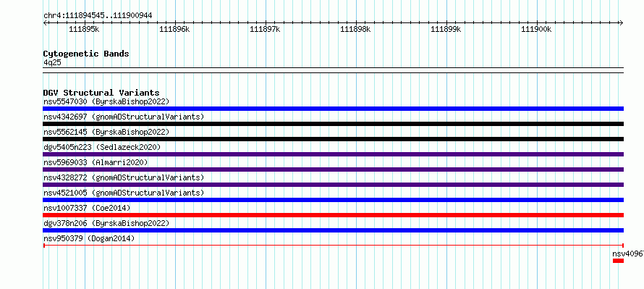Click the 111898k ruler label

[356, 29]
